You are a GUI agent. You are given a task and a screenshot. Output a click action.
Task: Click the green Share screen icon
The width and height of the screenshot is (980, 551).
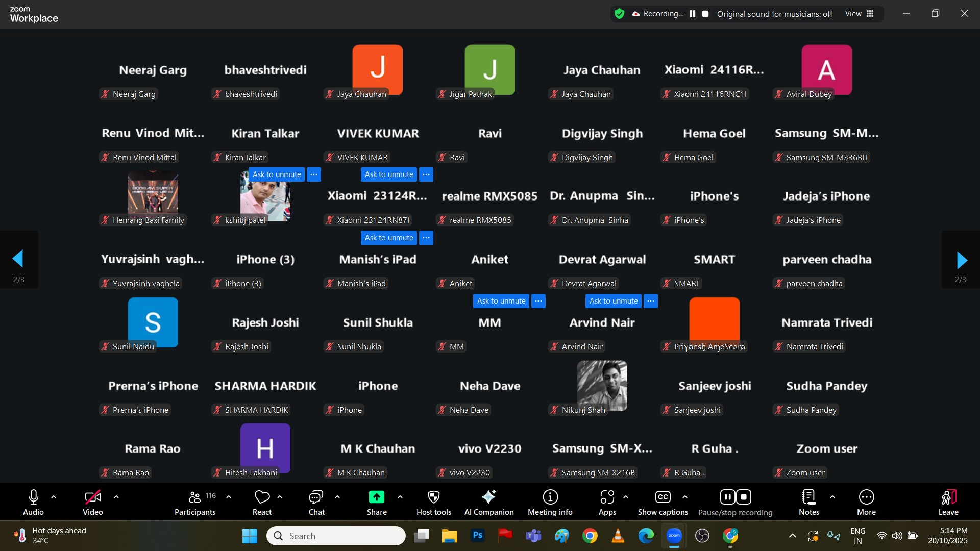tap(377, 497)
